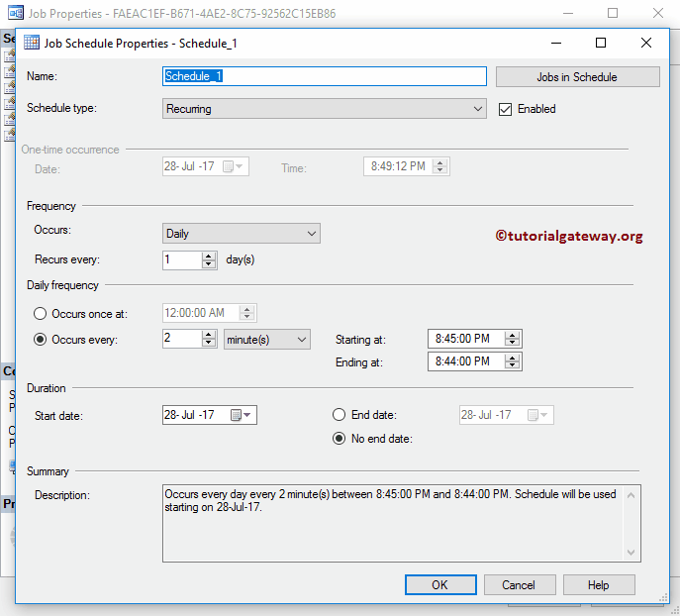
Task: Select the Occurs every radio option
Action: point(40,340)
